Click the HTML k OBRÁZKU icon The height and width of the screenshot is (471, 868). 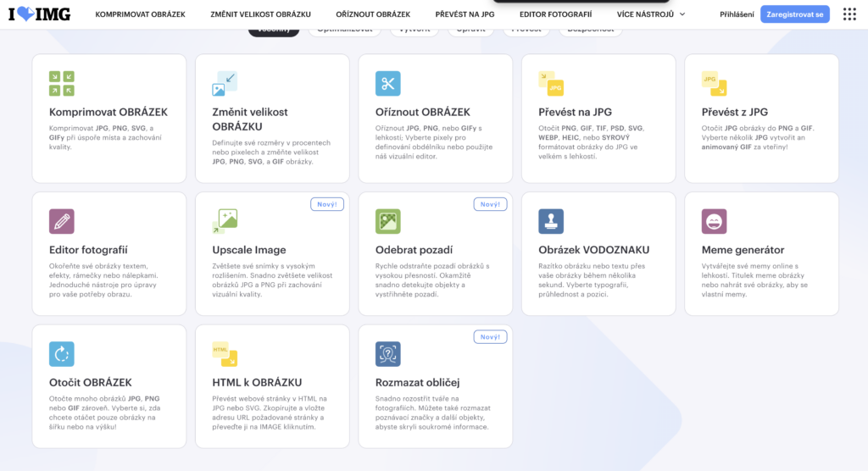[x=225, y=353]
